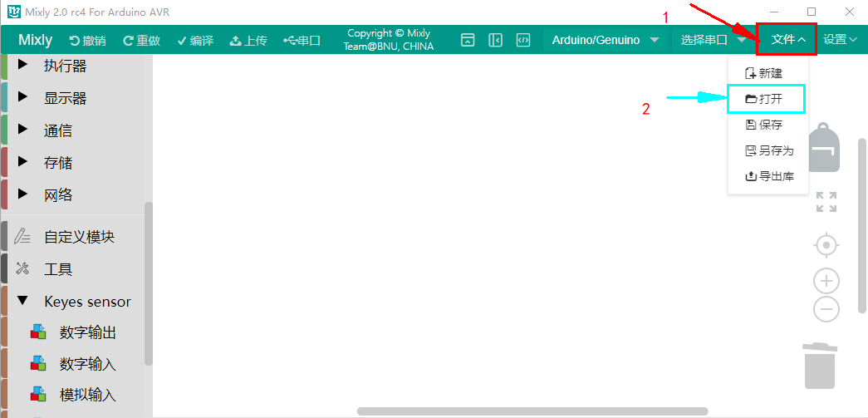Select 打开 in the file menu
The height and width of the screenshot is (418, 868).
pyautogui.click(x=765, y=99)
